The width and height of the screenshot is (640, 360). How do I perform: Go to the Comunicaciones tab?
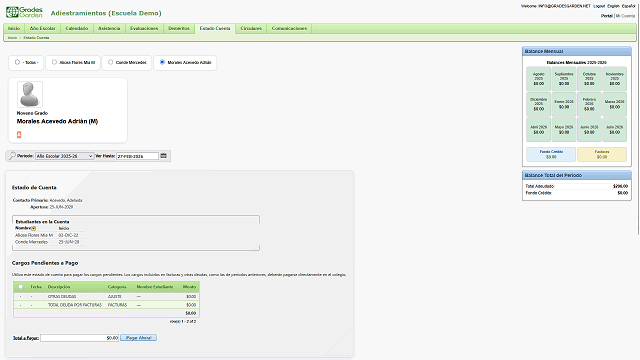(x=289, y=28)
